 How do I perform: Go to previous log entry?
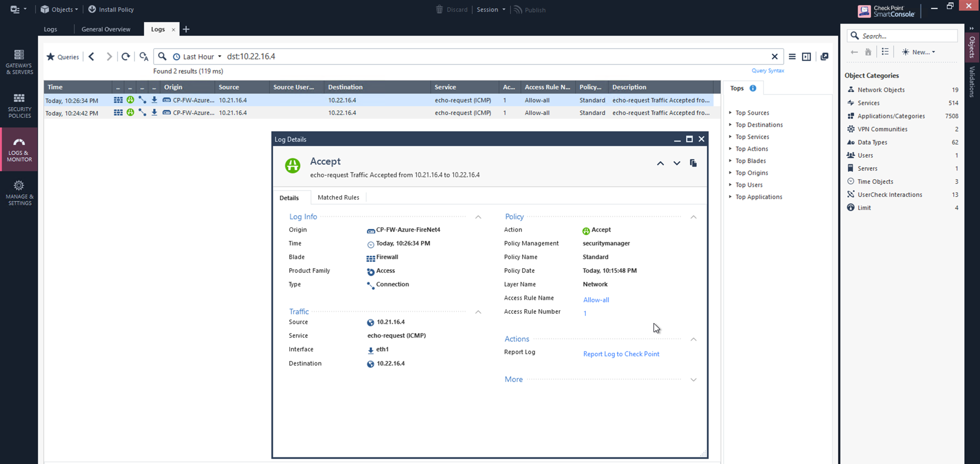pos(660,163)
